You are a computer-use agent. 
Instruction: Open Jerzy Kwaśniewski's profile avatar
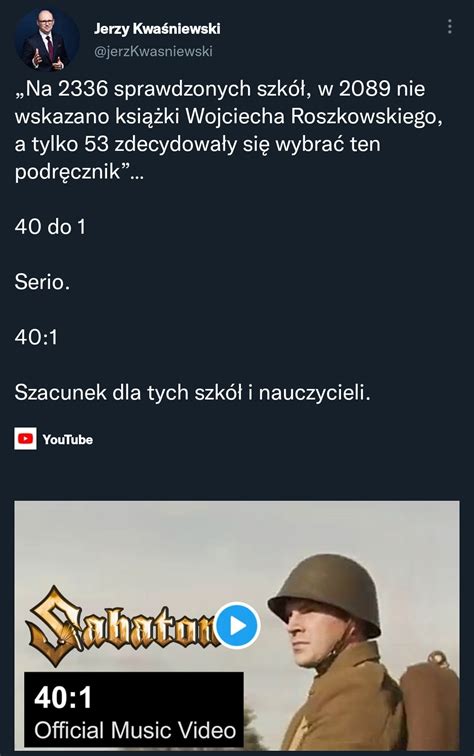47,40
